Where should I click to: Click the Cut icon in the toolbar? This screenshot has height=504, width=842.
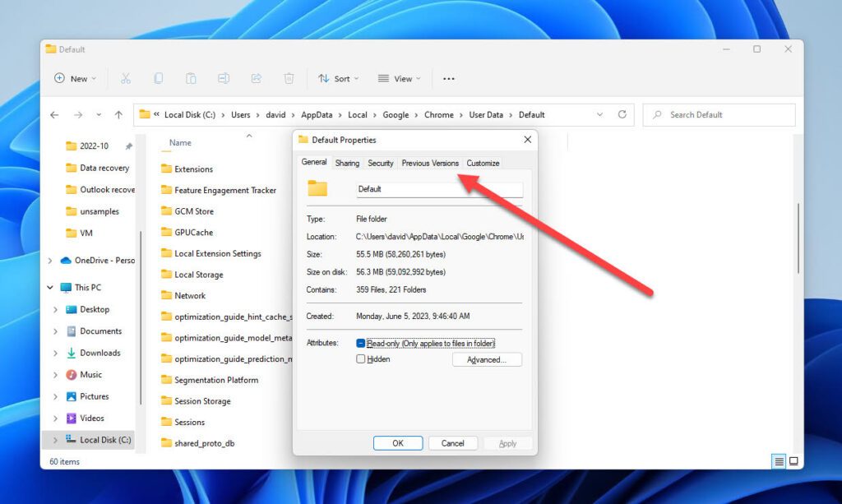[125, 78]
